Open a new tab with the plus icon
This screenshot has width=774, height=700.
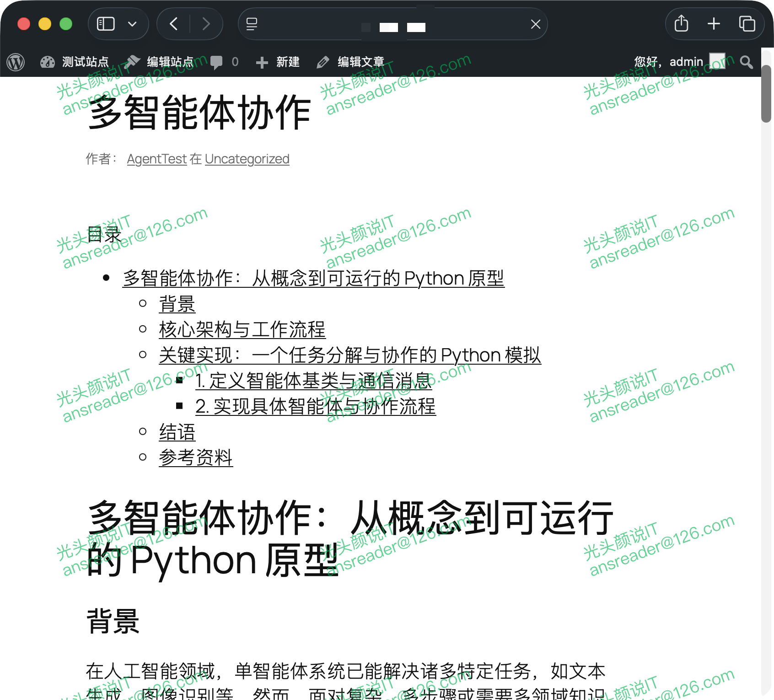pos(714,24)
